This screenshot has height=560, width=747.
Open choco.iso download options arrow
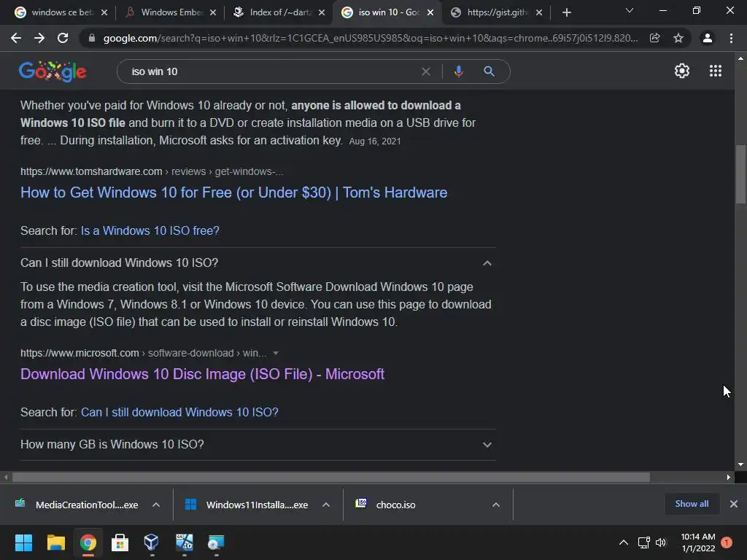496,505
